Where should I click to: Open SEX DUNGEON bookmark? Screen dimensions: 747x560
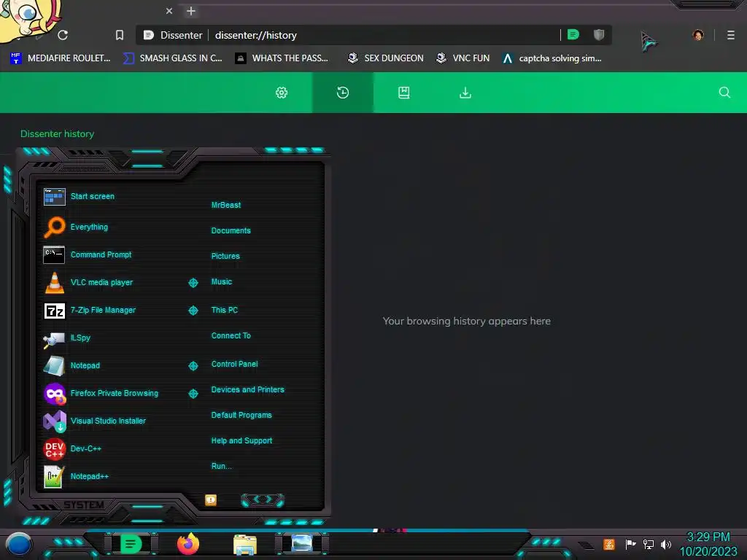[x=385, y=58]
